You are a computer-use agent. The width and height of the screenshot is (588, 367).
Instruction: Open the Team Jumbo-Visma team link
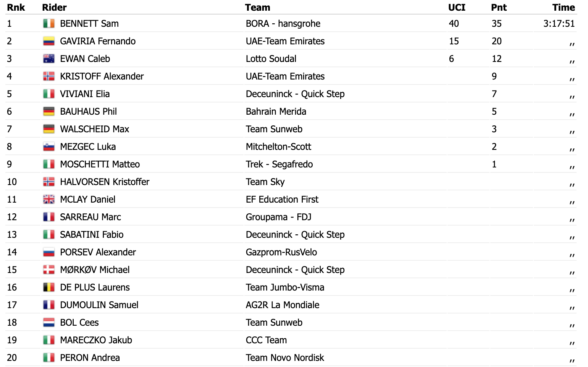285,287
